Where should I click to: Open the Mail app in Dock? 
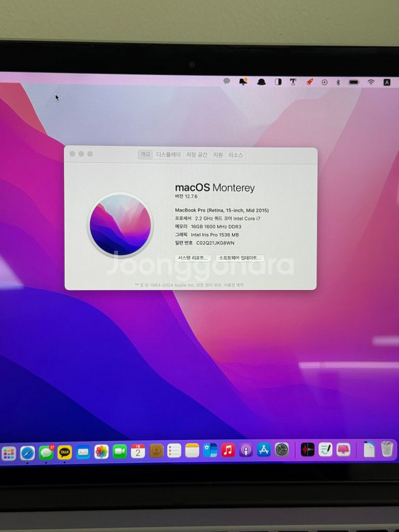point(83,452)
